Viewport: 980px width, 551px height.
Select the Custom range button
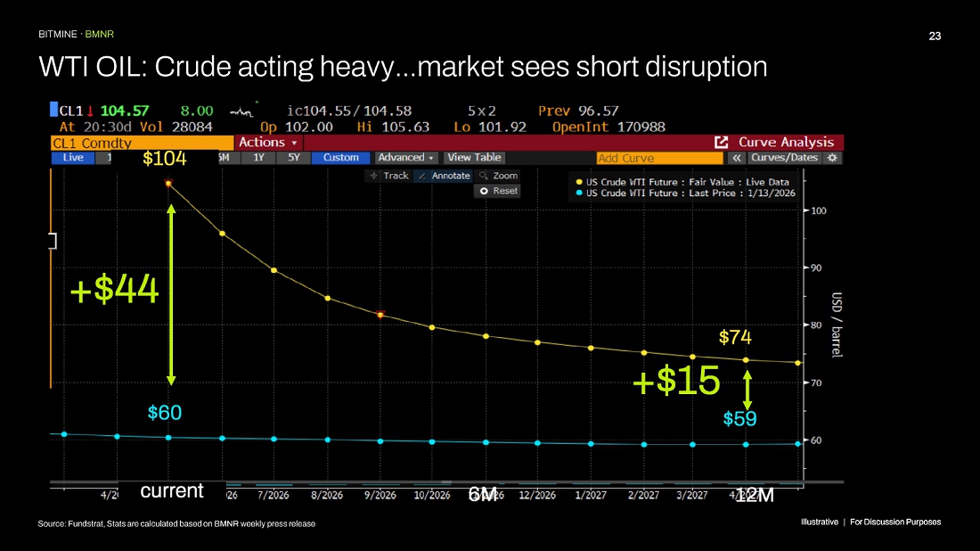click(x=340, y=158)
